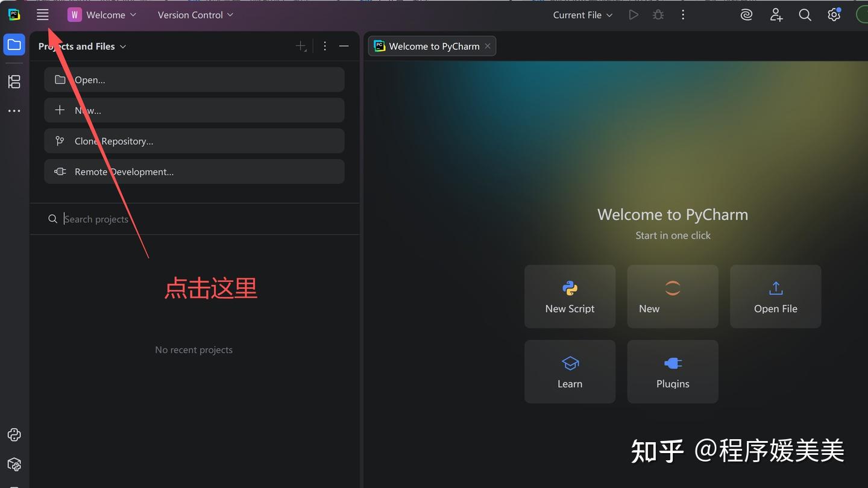This screenshot has width=868, height=488.
Task: Click the Plugins tile
Action: (673, 372)
